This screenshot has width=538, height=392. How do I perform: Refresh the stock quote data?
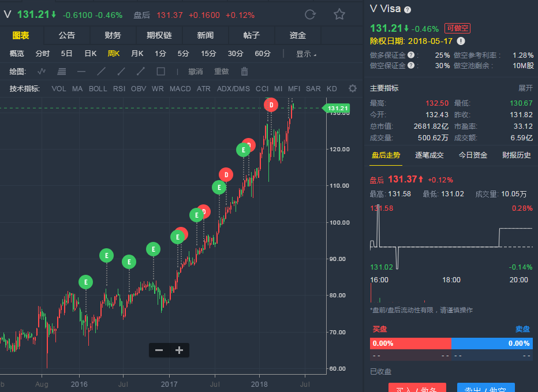coord(310,14)
